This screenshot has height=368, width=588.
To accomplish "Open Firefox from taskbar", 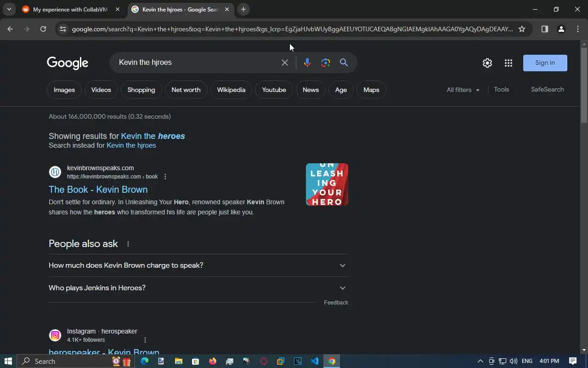I will coord(213,361).
